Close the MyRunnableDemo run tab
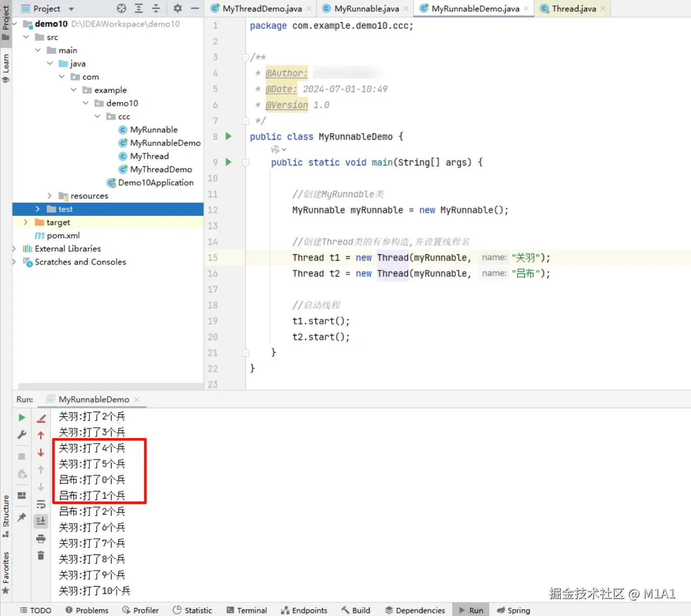This screenshot has width=691, height=616. [137, 399]
